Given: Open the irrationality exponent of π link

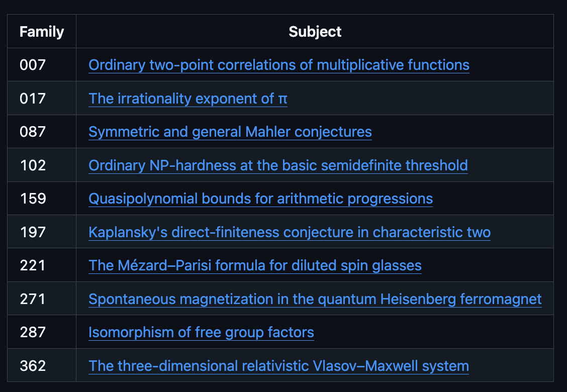Looking at the screenshot, I should 188,99.
